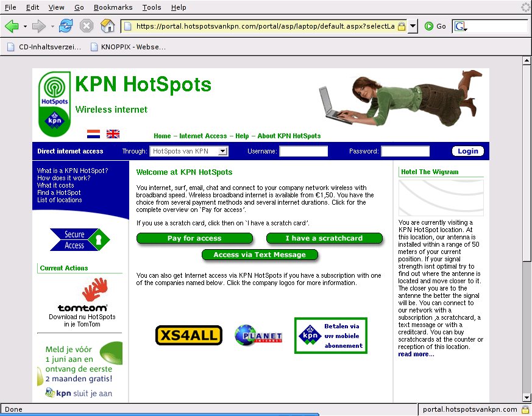Open the Back button history dropdown
This screenshot has height=416, width=532.
coord(25,26)
